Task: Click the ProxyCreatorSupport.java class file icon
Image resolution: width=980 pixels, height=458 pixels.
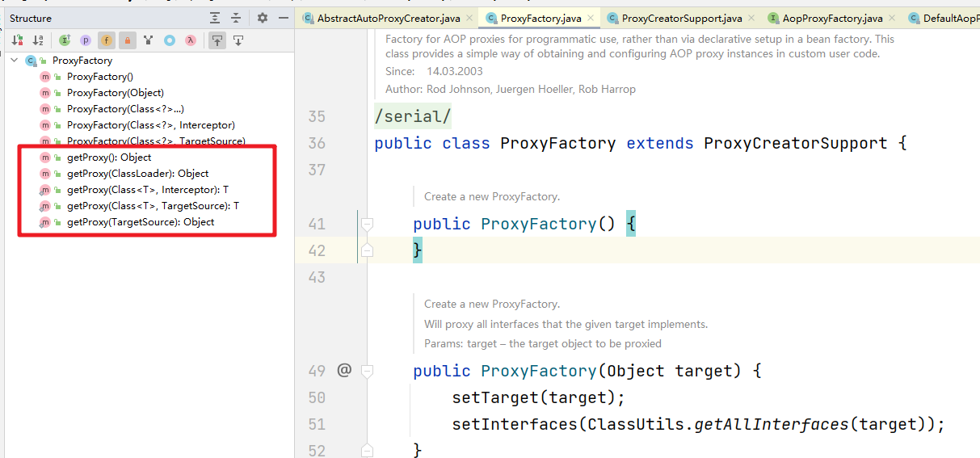Action: coord(613,18)
